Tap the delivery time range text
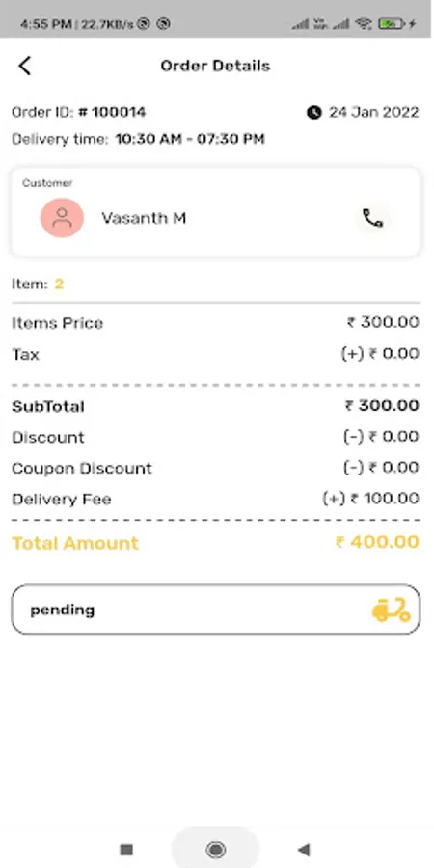This screenshot has width=434, height=868. tap(190, 139)
